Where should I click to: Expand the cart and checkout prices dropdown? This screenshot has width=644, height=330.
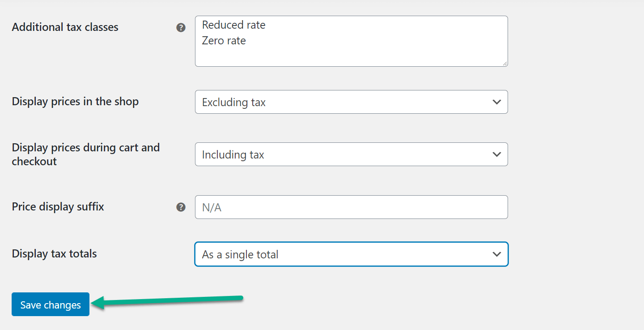(x=352, y=154)
